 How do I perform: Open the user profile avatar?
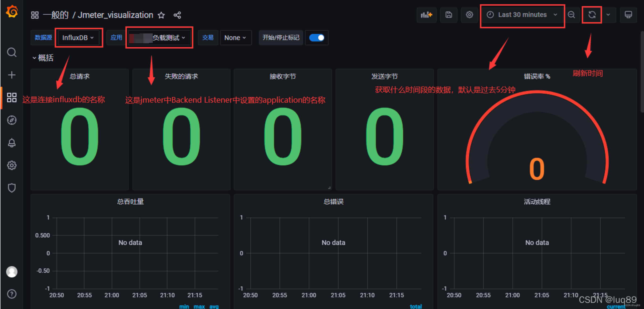(x=12, y=272)
